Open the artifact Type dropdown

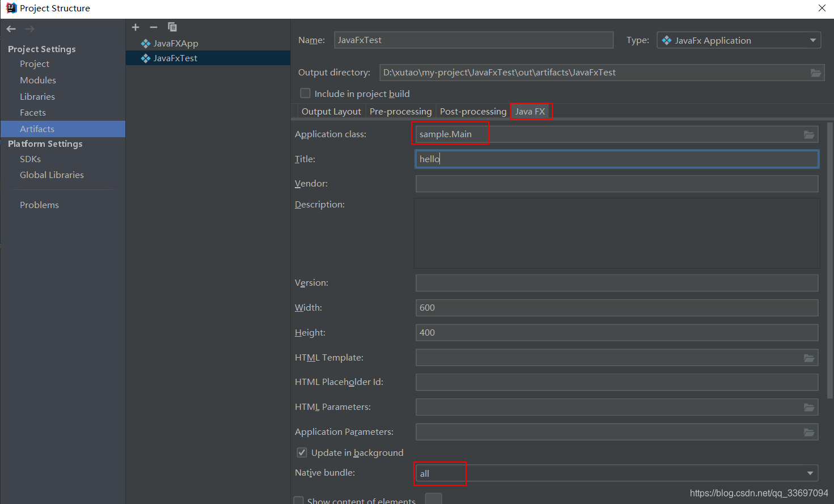point(739,40)
